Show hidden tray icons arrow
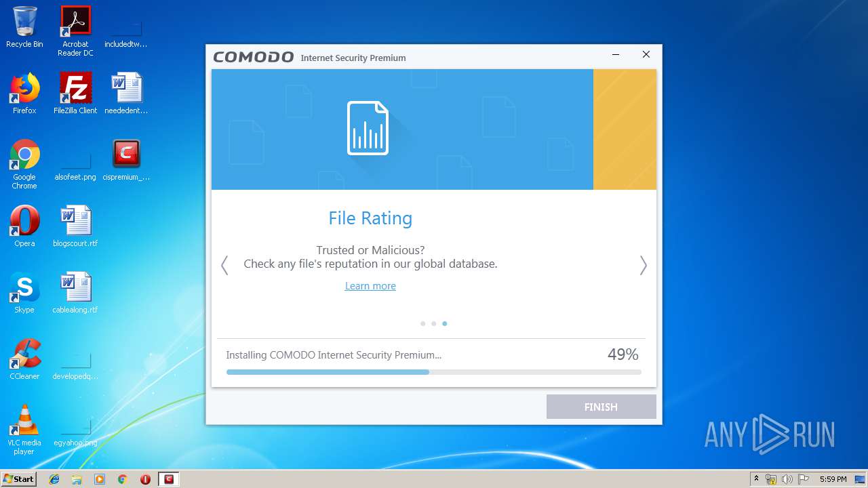The image size is (868, 488). 757,479
